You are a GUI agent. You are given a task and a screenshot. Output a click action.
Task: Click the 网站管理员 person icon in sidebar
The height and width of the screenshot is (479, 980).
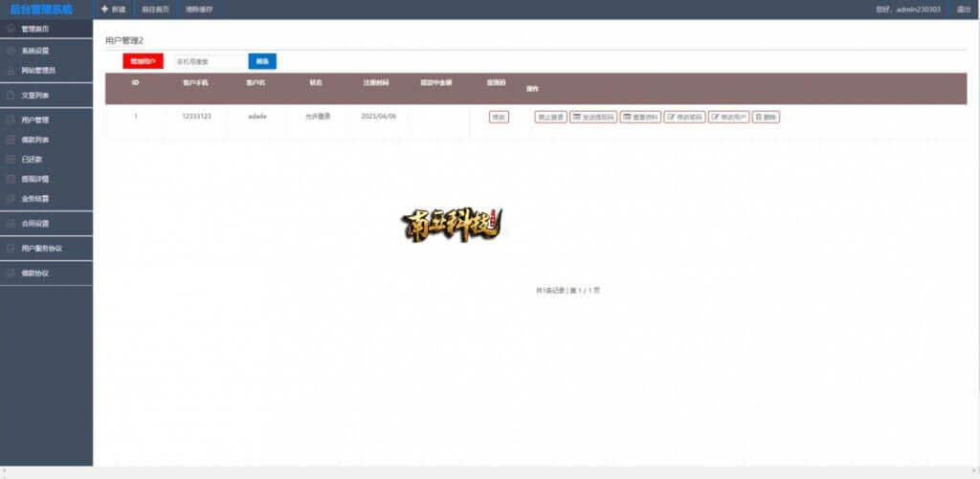pos(11,70)
